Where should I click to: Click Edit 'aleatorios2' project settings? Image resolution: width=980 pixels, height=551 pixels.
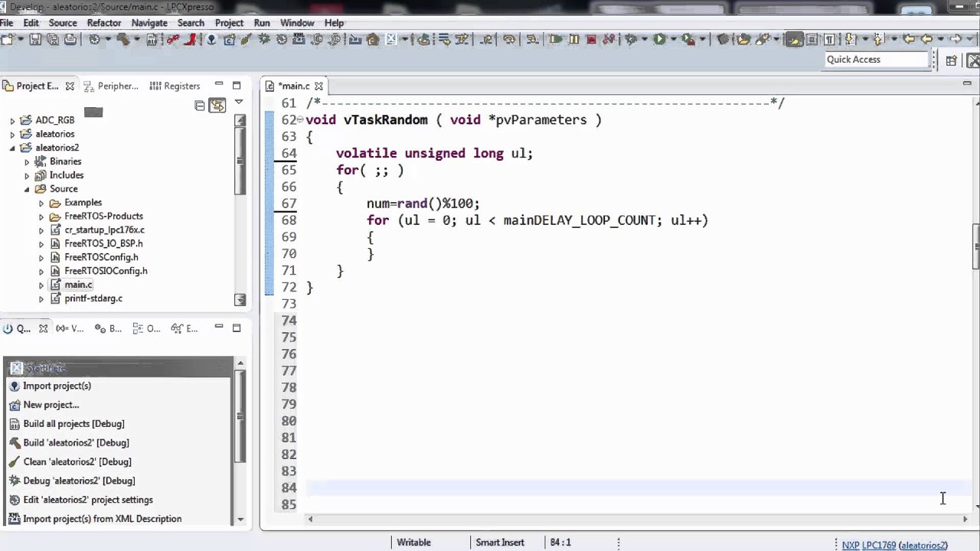coord(88,500)
